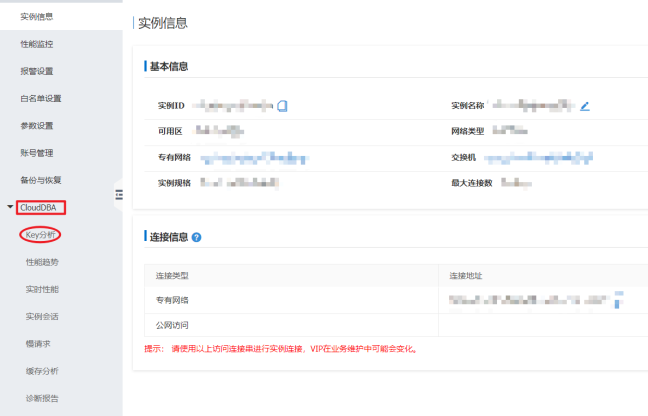
Task: Navigate to 账号管理
Action: coord(37,153)
